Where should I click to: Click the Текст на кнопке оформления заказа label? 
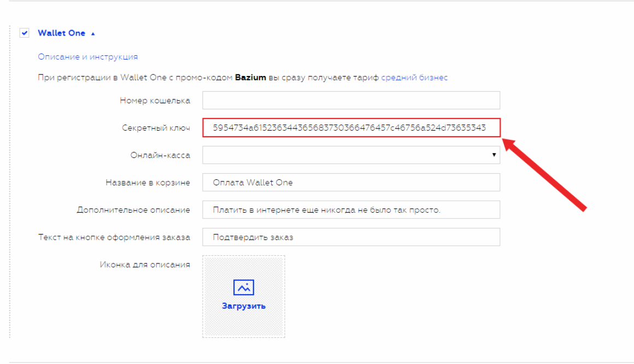pyautogui.click(x=114, y=237)
